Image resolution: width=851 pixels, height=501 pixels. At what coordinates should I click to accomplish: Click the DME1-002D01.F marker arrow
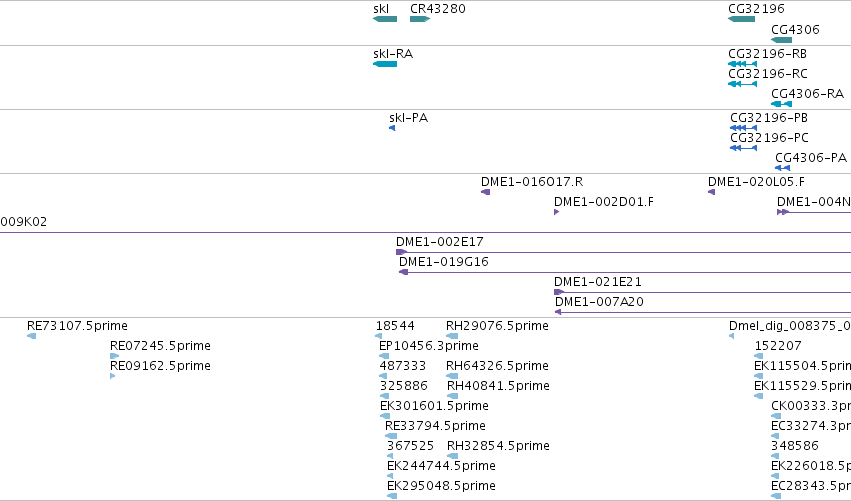click(x=556, y=212)
